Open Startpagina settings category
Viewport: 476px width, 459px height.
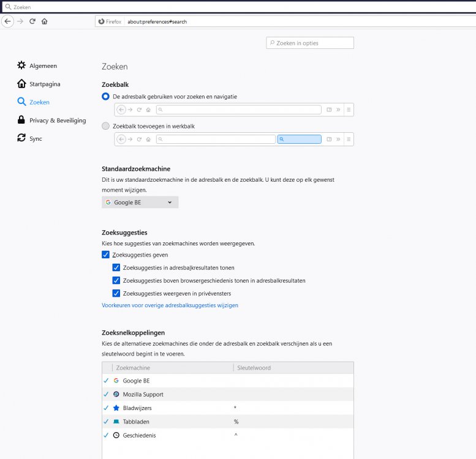(x=45, y=84)
